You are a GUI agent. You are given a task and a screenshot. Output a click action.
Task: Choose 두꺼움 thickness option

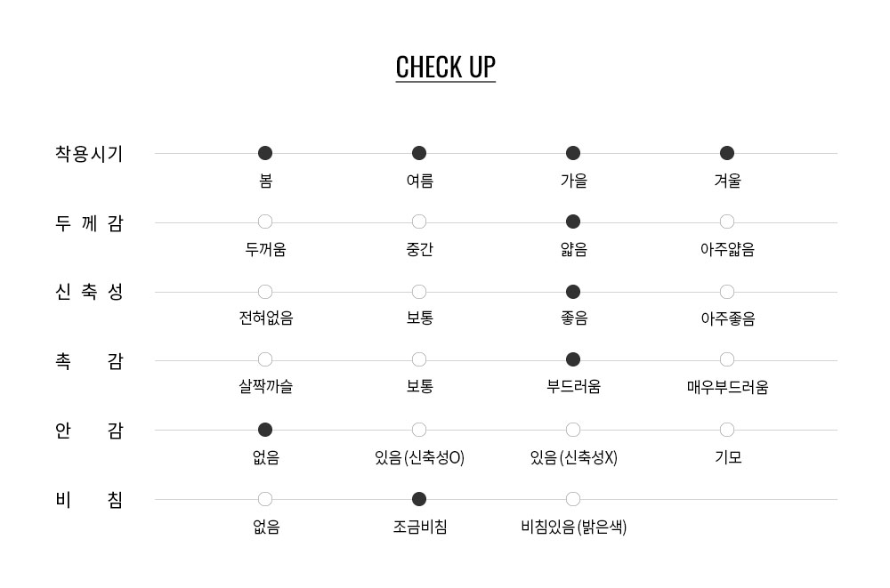265,222
